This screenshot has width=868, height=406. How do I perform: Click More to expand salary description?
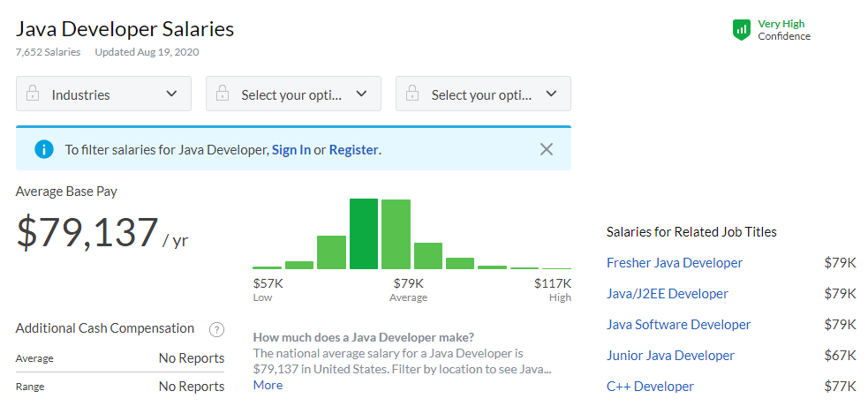[268, 385]
